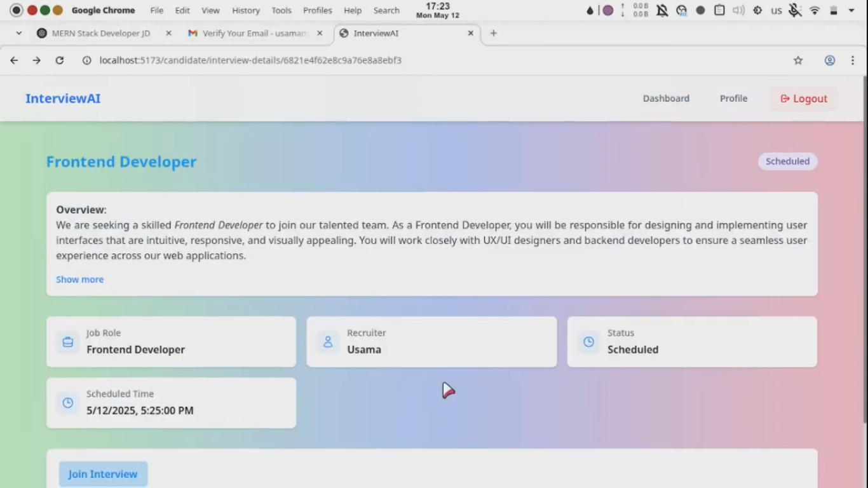
Task: Click the localhost URL address bar
Action: [250, 60]
